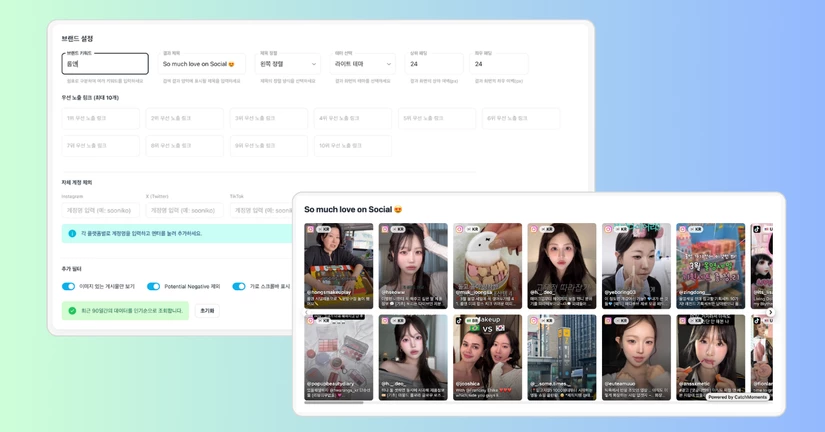Click the 6th priority exposure link field
Viewport: 825px width, 432px height.
click(521, 118)
